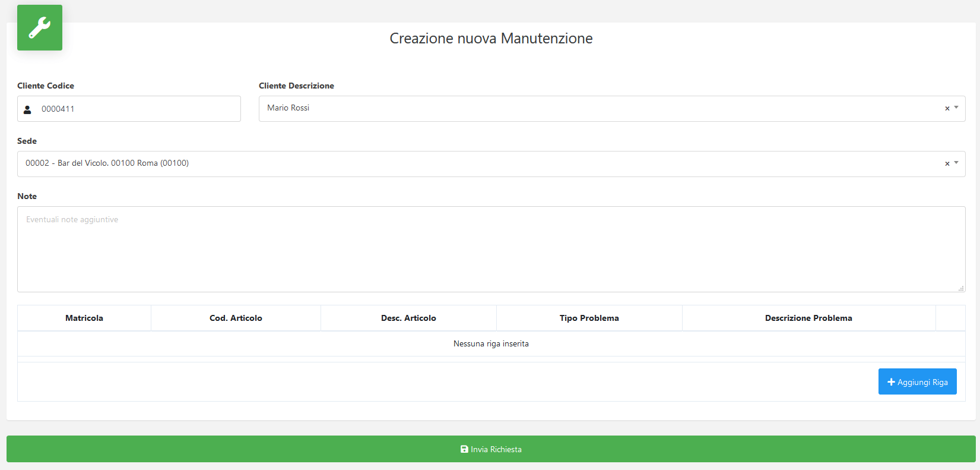Click the Desc. Articolo column header
980x470 pixels.
[x=408, y=318]
